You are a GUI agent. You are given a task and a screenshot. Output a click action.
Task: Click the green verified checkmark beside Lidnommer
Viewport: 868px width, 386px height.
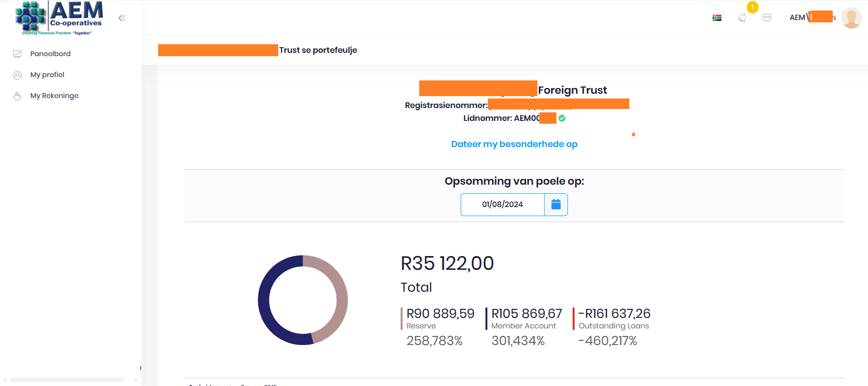coord(562,119)
